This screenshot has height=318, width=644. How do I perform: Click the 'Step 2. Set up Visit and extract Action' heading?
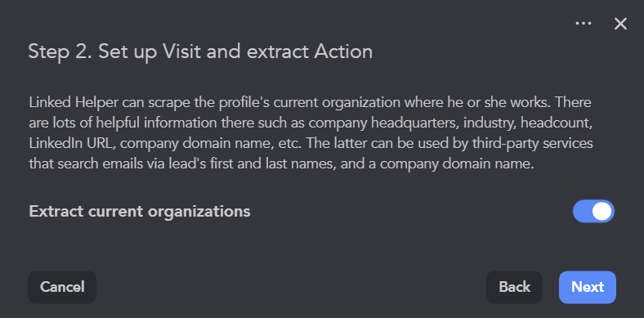(200, 52)
